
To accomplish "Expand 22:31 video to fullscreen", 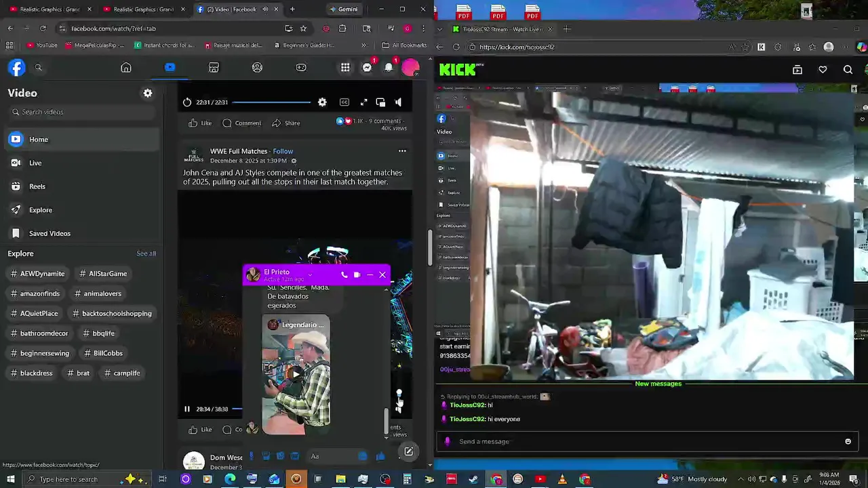I will click(x=363, y=102).
